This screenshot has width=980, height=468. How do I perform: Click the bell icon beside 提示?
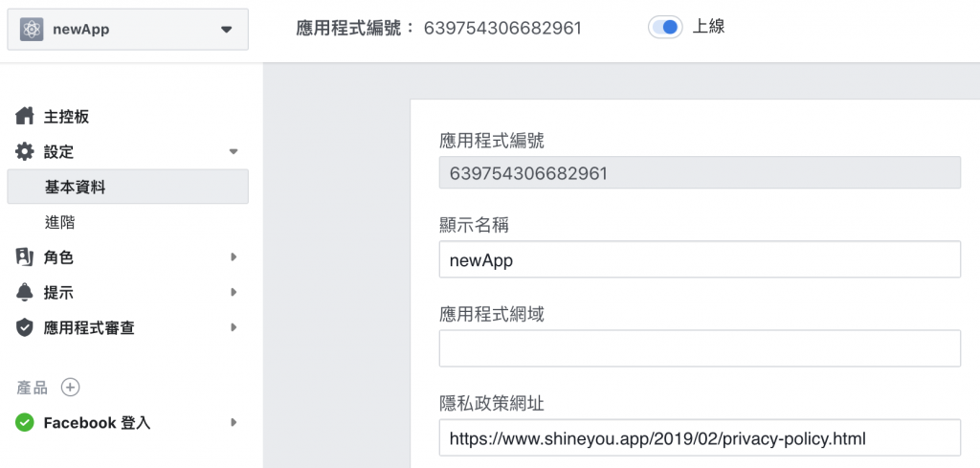[x=25, y=292]
